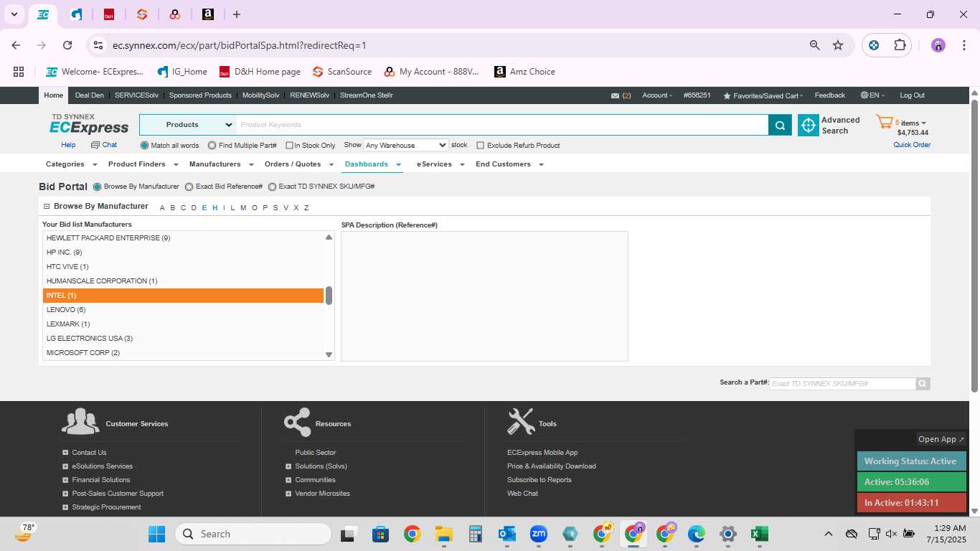
Task: Collapse Browse By Manufacturer section
Action: (x=47, y=207)
